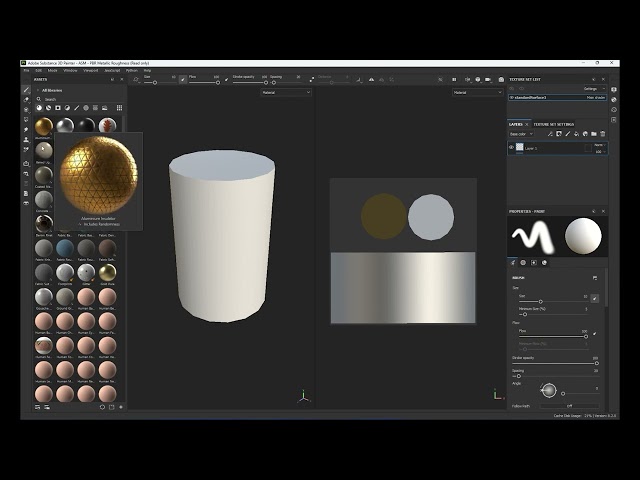Click the Search field in Assets panel
The width and height of the screenshot is (640, 480).
pyautogui.click(x=80, y=99)
